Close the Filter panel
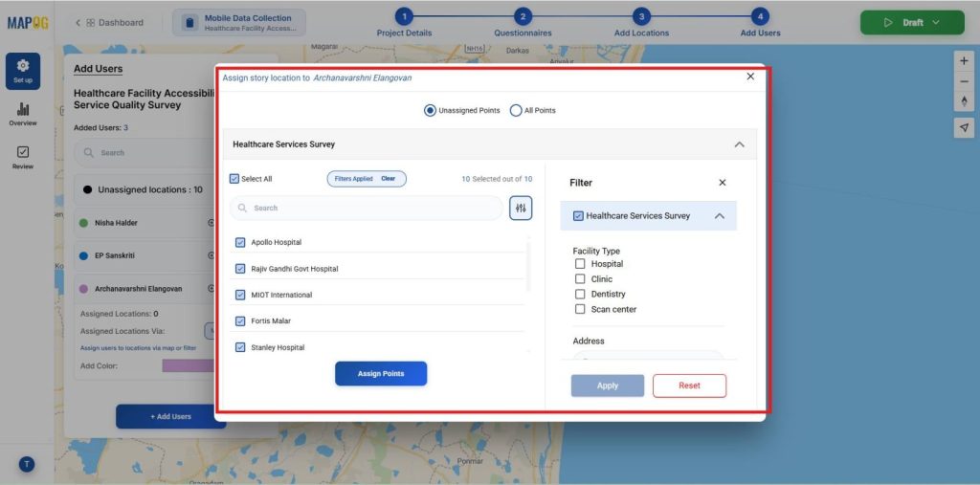 pyautogui.click(x=723, y=183)
